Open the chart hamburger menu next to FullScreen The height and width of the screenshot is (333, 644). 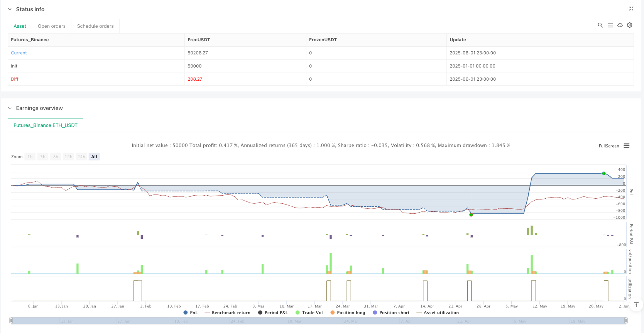pyautogui.click(x=626, y=146)
